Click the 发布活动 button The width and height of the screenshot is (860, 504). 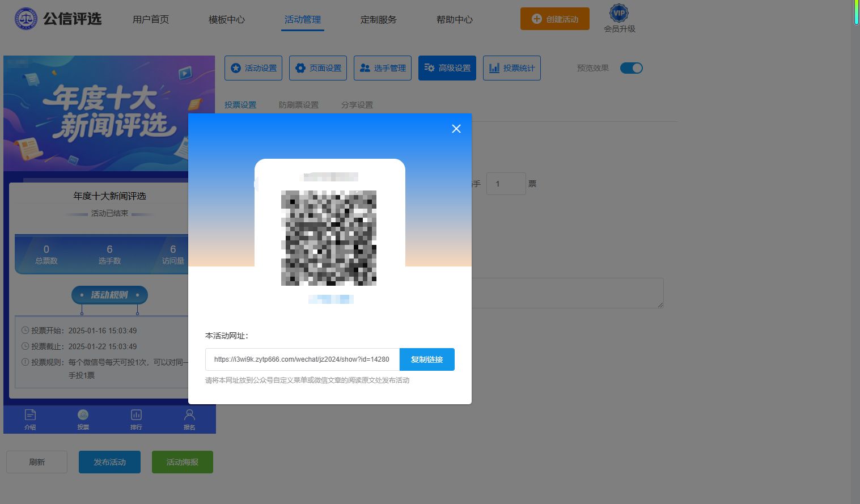109,462
